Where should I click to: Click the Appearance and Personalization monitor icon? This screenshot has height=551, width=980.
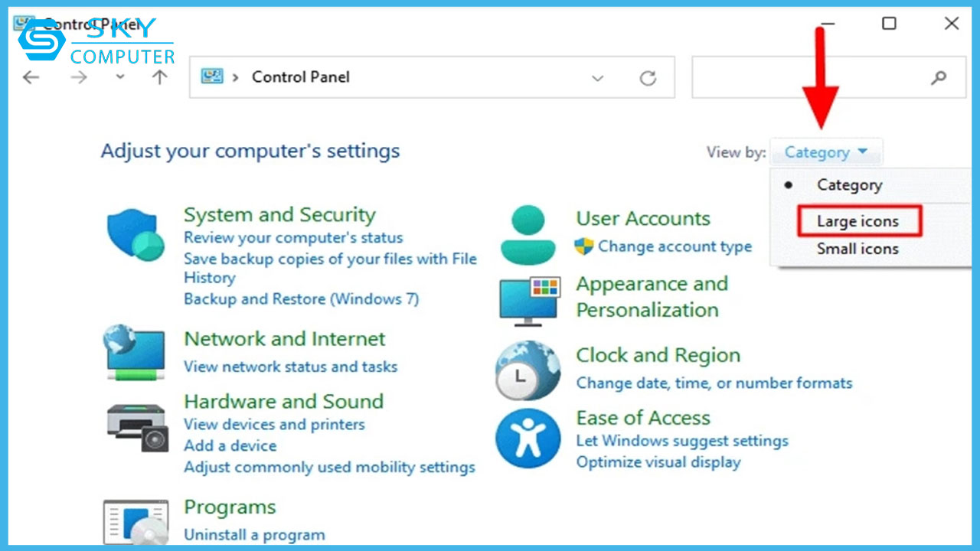528,297
